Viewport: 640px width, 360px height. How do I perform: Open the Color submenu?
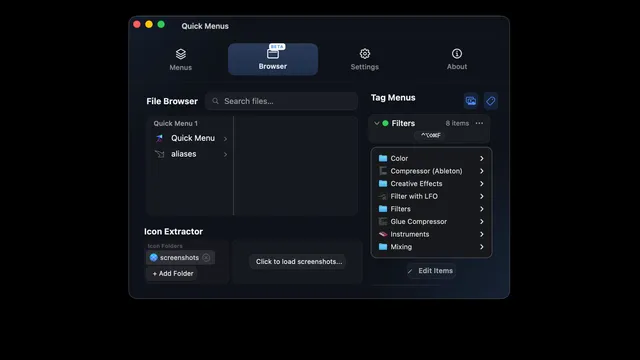click(x=431, y=158)
